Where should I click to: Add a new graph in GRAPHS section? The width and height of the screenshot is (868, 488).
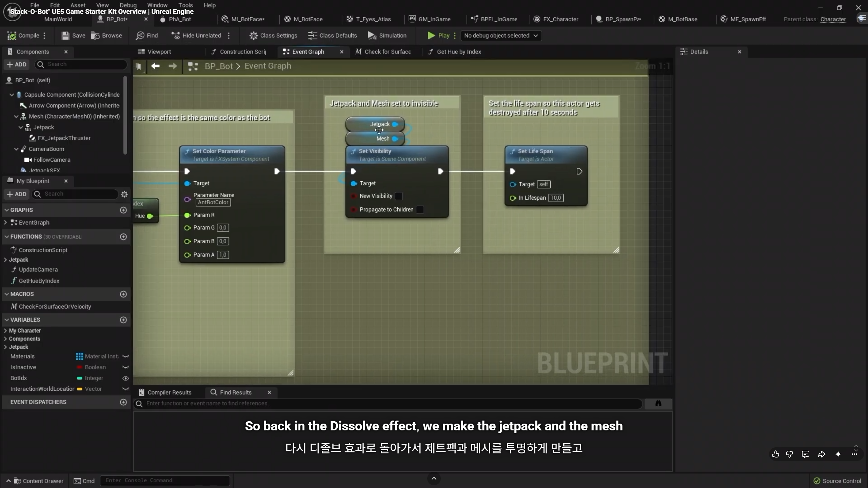tap(123, 210)
